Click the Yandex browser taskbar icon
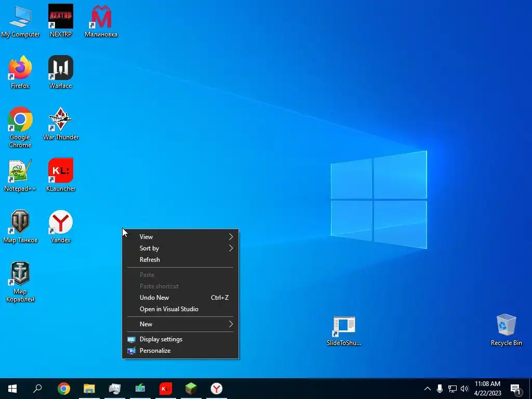Viewport: 532px width, 399px height. pyautogui.click(x=217, y=389)
